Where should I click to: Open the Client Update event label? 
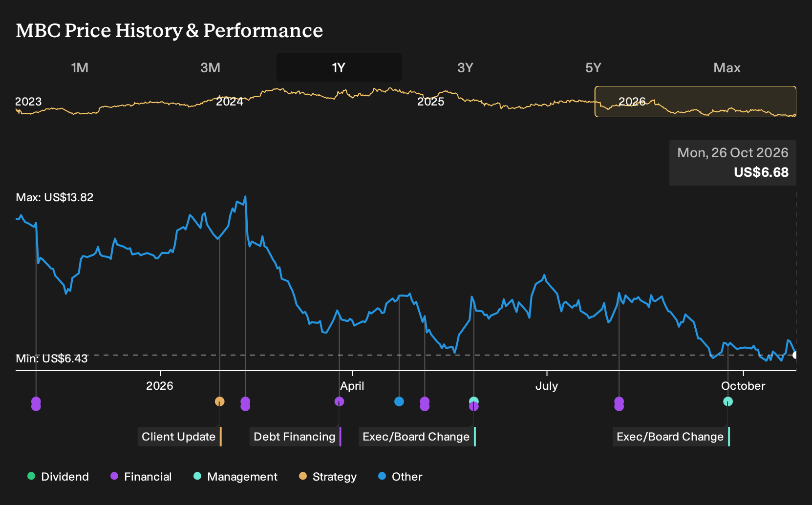click(180, 437)
